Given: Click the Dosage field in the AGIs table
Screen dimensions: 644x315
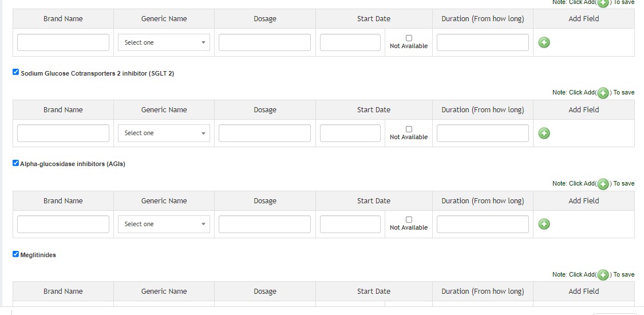Looking at the screenshot, I should (x=264, y=224).
